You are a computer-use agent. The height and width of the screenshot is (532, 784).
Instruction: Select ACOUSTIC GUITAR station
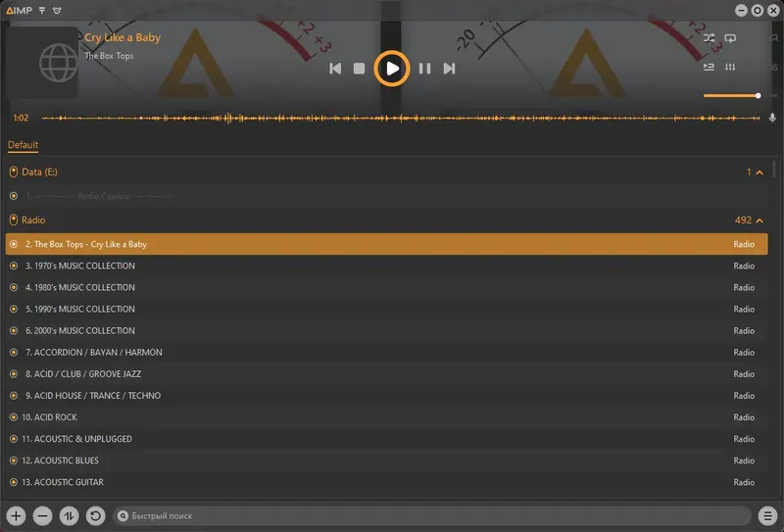386,482
